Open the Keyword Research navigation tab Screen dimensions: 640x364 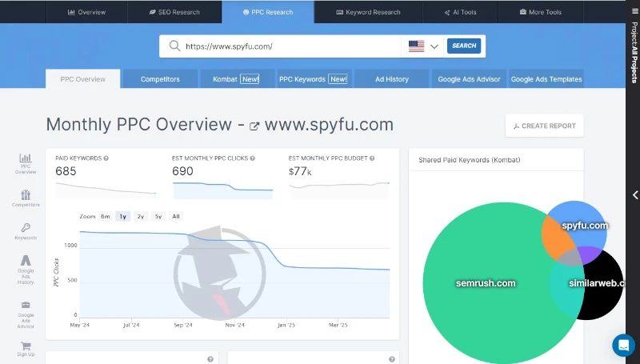coord(368,12)
